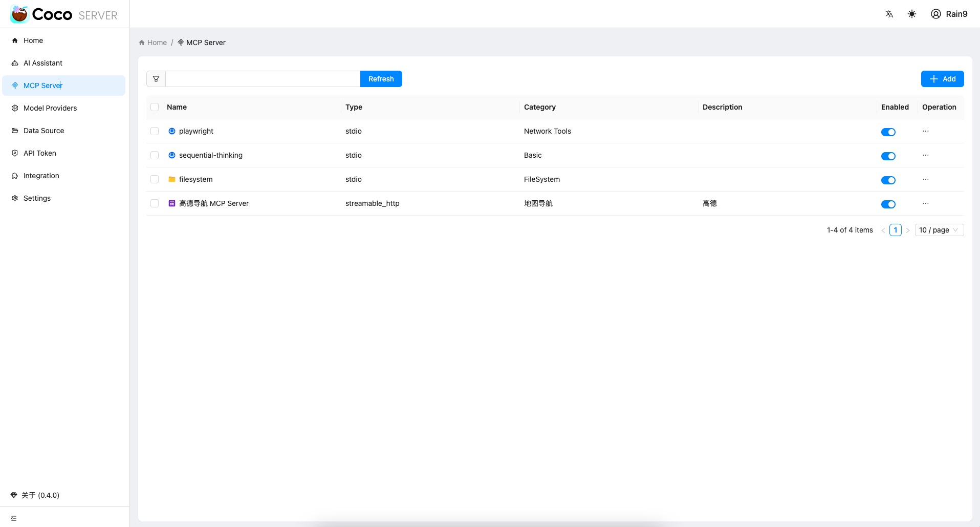Image resolution: width=980 pixels, height=527 pixels.
Task: Click the Description column header
Action: point(722,107)
